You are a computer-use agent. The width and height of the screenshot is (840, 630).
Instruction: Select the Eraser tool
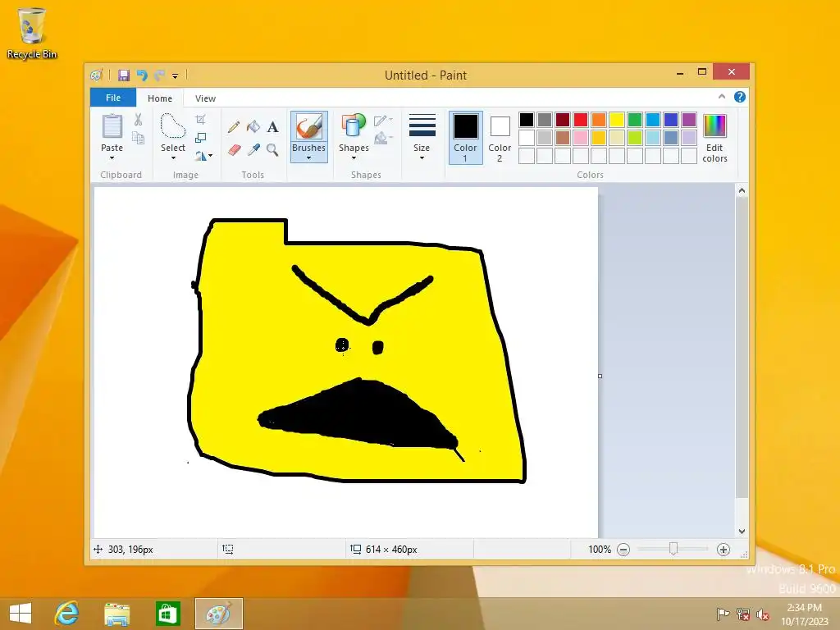(x=234, y=149)
